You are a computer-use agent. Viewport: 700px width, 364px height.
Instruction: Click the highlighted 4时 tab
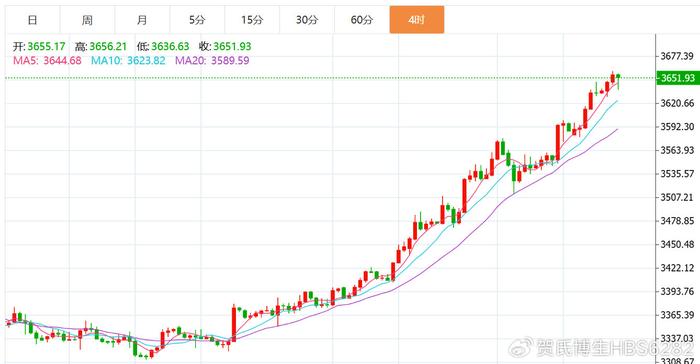click(417, 20)
